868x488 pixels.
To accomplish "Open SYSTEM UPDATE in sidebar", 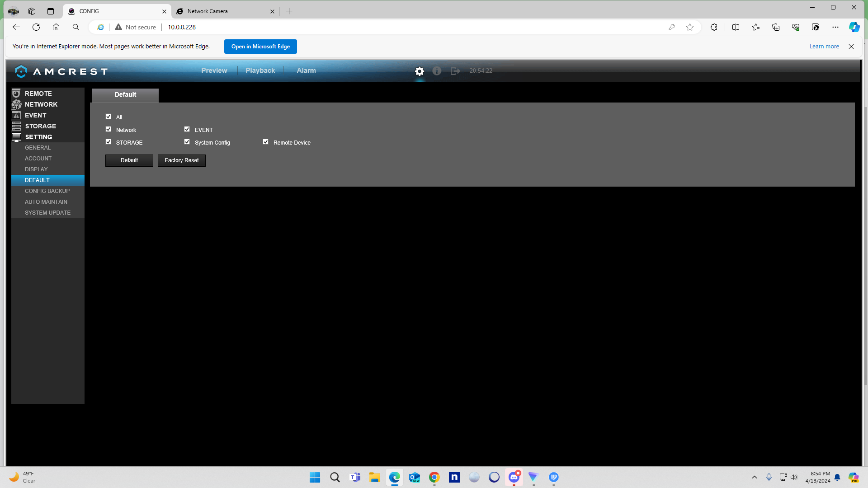I will (48, 213).
